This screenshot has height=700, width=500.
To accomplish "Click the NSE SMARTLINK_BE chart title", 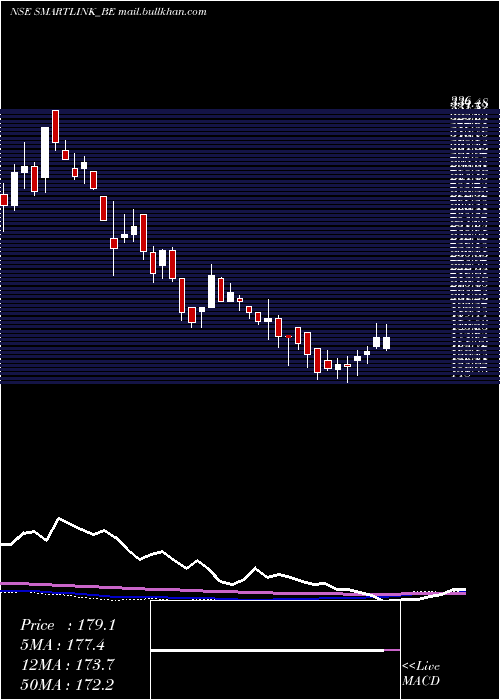I will click(x=108, y=12).
